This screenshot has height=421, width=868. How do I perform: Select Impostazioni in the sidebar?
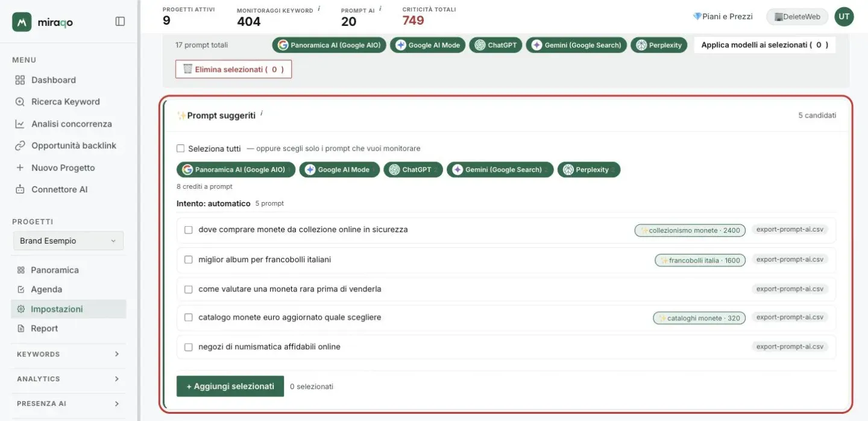[x=69, y=309]
